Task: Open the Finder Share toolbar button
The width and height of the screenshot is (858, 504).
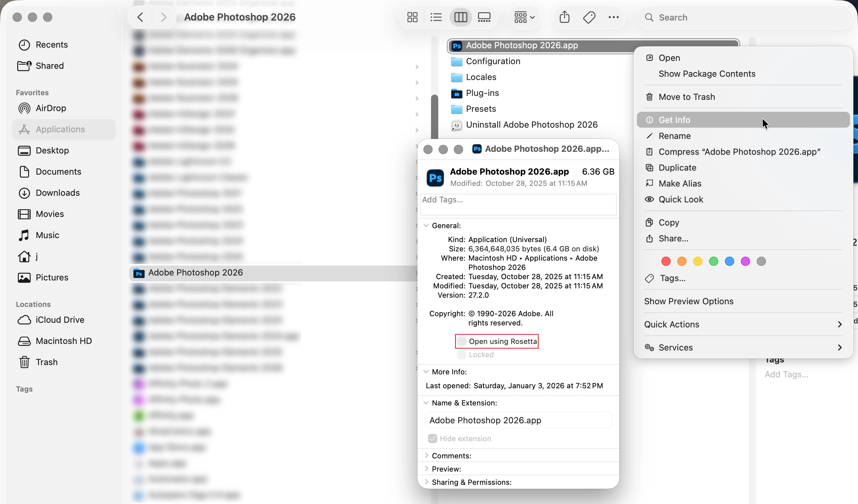Action: [564, 17]
